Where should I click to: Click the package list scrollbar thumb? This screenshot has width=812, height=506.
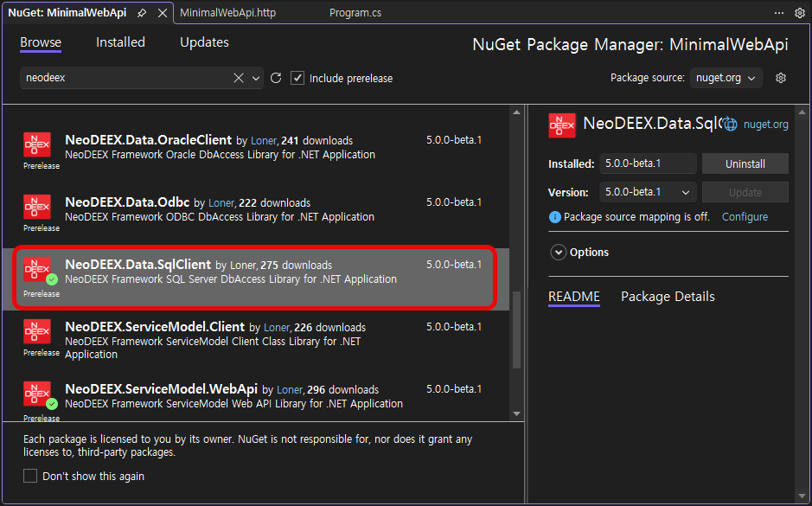516,330
